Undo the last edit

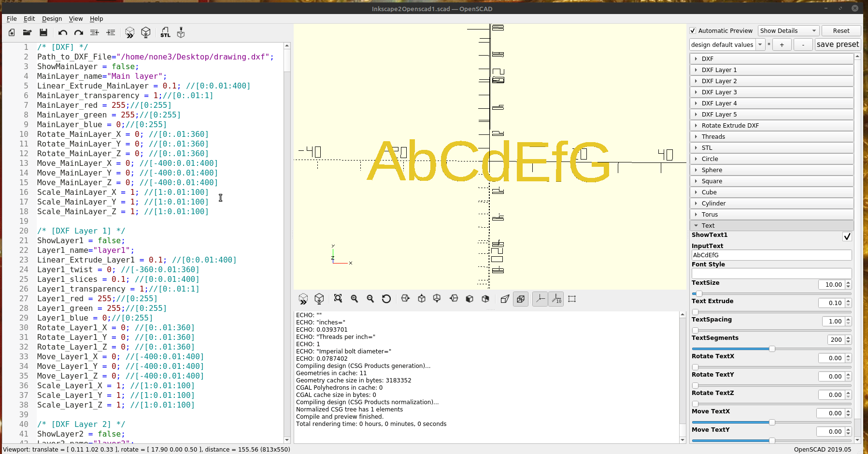coord(62,32)
